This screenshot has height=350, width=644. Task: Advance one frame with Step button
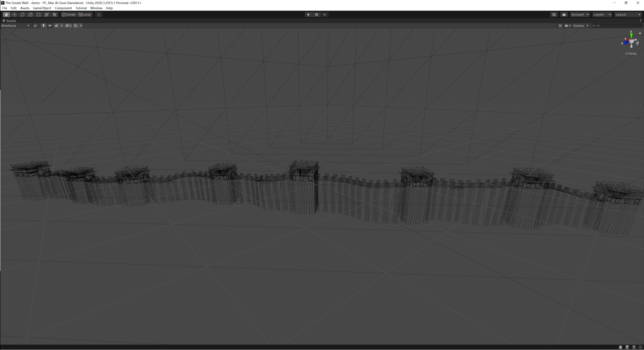[x=325, y=15]
